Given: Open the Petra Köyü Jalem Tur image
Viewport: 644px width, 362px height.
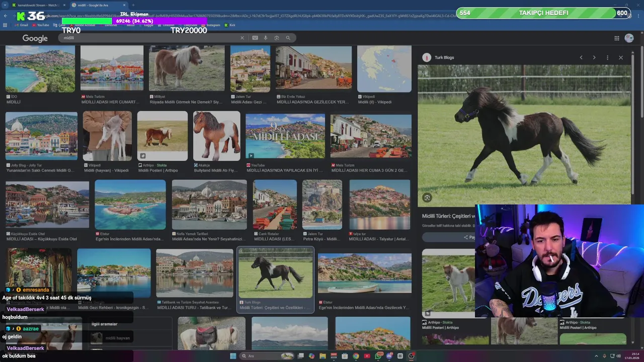Looking at the screenshot, I should [322, 205].
